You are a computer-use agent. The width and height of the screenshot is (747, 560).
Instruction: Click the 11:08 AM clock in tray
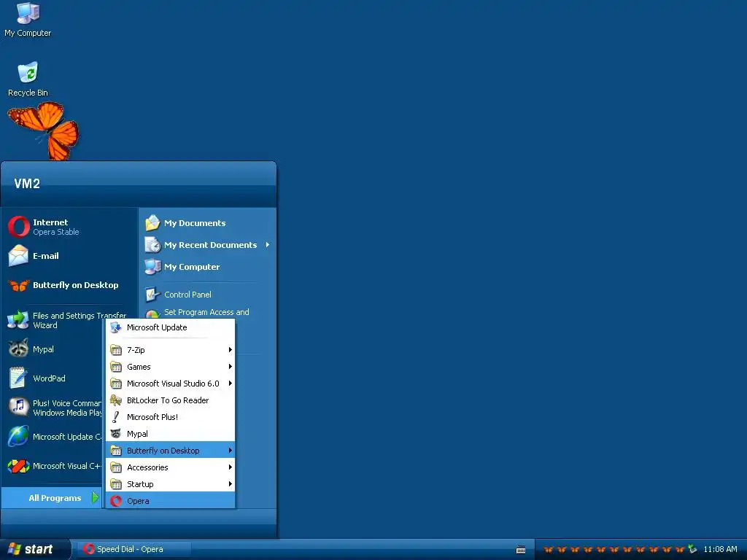pyautogui.click(x=720, y=550)
